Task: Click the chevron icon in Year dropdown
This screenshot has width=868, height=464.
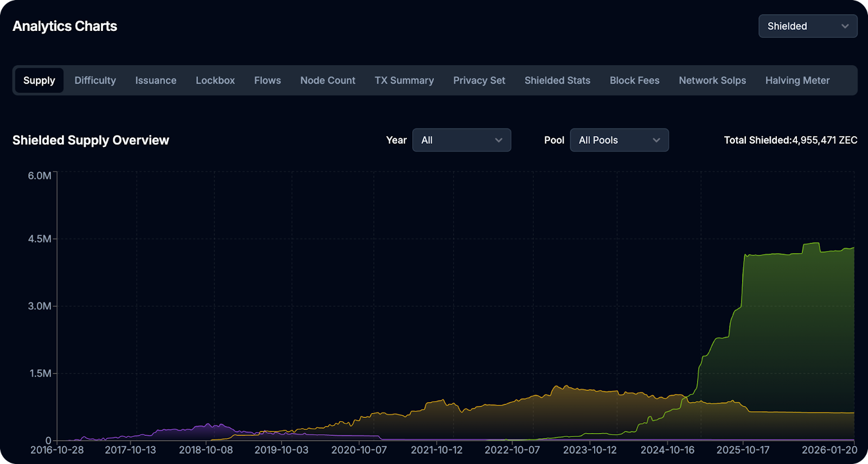Action: point(499,140)
